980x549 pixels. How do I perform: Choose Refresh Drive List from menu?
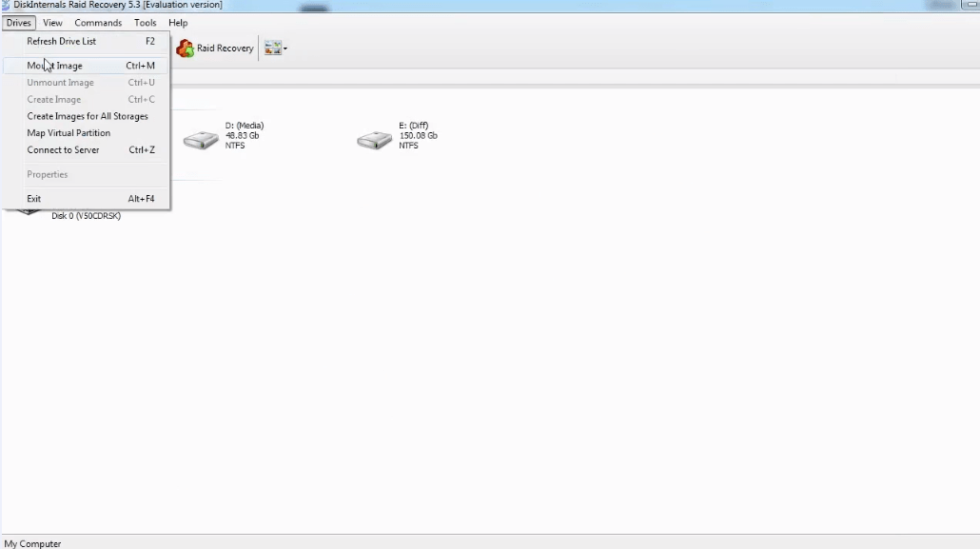click(62, 42)
